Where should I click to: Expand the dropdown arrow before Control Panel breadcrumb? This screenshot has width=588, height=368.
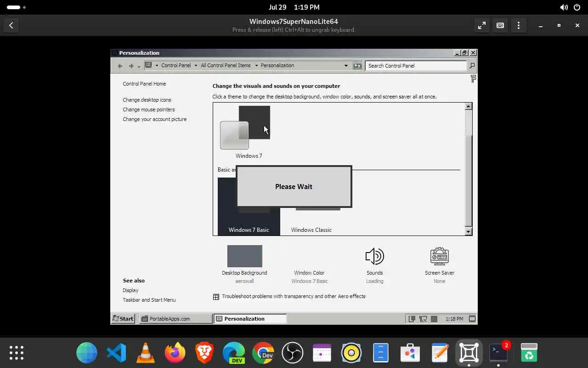click(157, 65)
